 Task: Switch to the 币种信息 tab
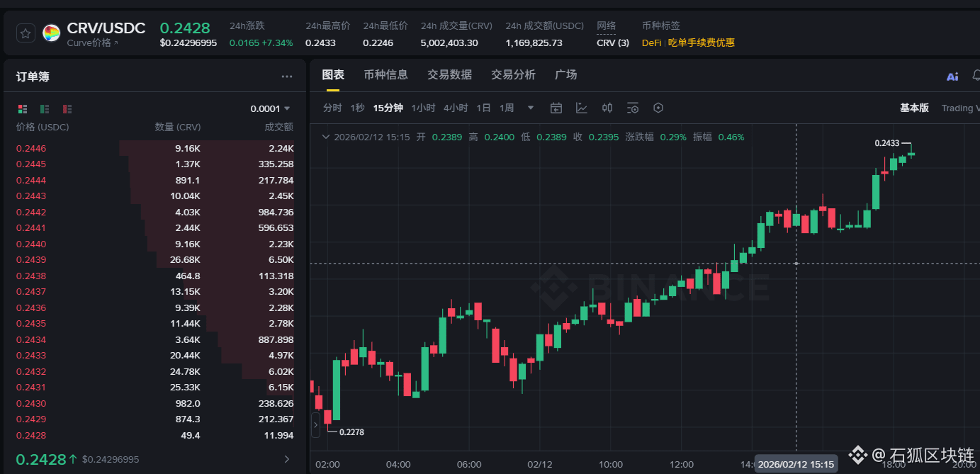[x=385, y=75]
